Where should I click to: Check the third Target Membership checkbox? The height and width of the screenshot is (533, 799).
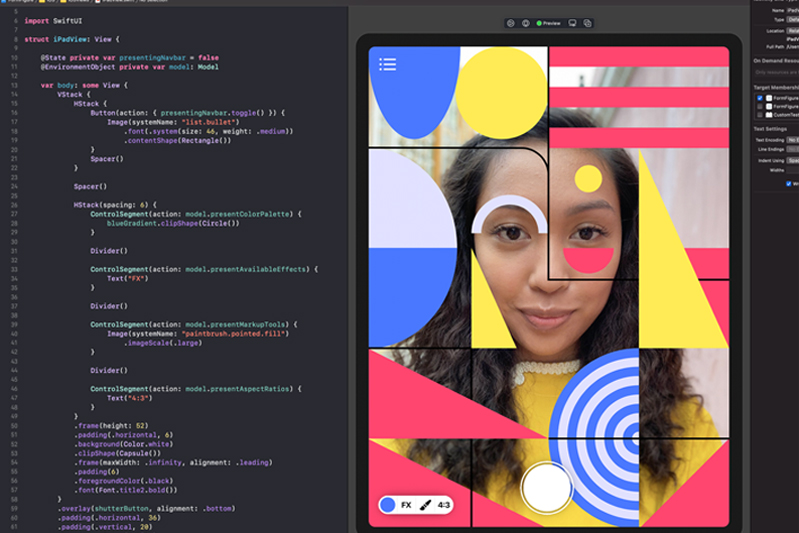760,114
